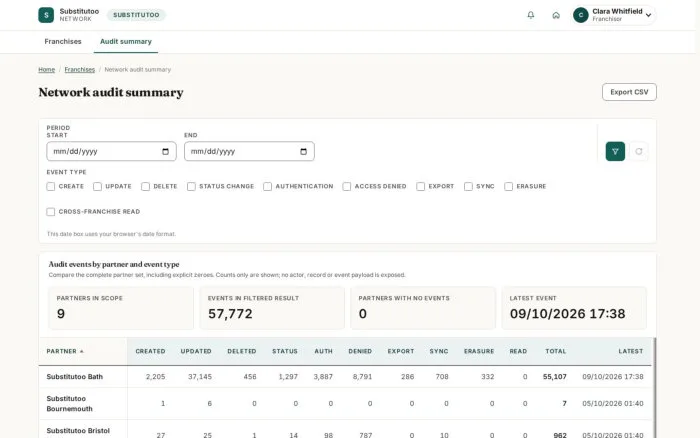Go home via header house icon

pos(556,15)
